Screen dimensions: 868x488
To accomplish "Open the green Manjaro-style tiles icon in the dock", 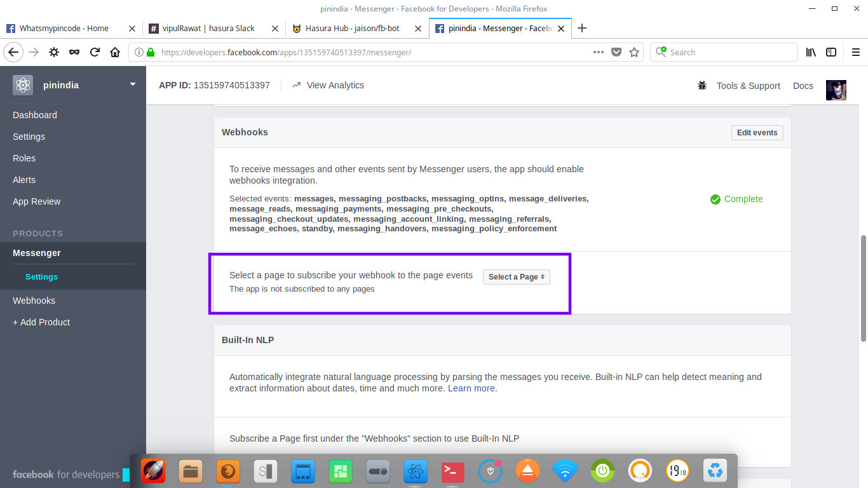I will pyautogui.click(x=341, y=471).
